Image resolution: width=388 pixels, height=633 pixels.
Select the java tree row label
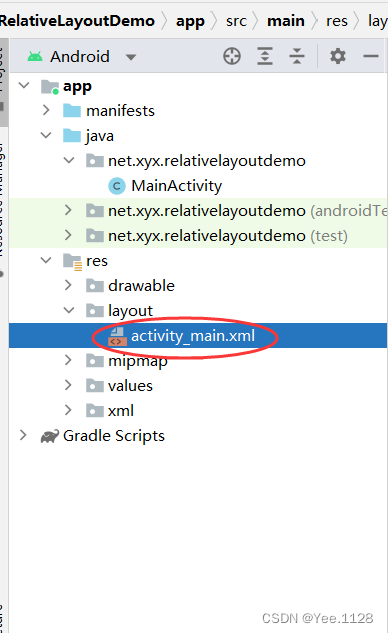point(99,136)
